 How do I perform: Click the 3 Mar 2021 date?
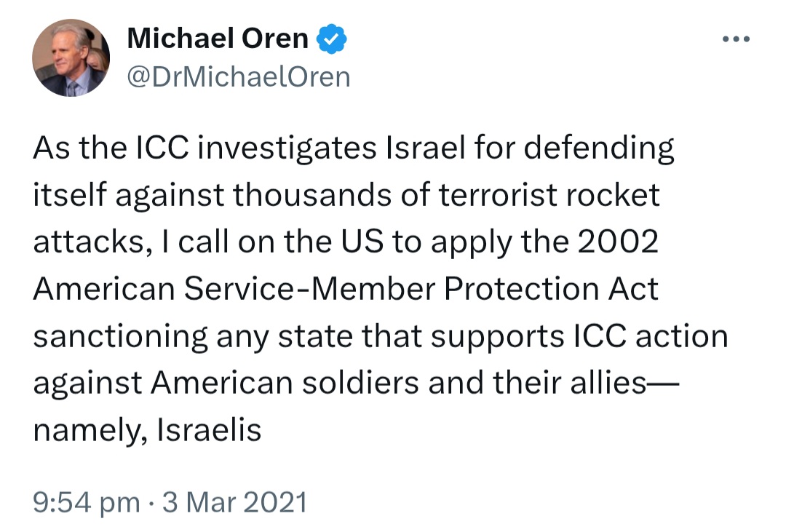(234, 502)
